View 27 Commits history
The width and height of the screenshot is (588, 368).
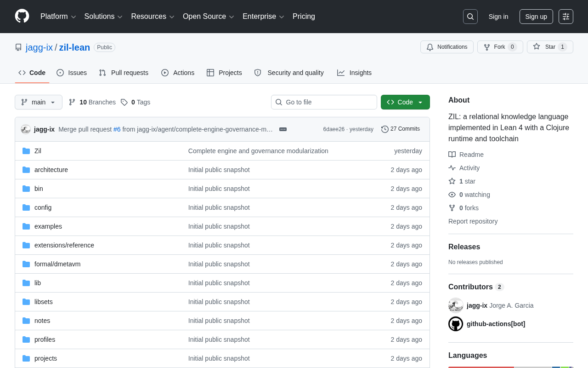pos(401,129)
